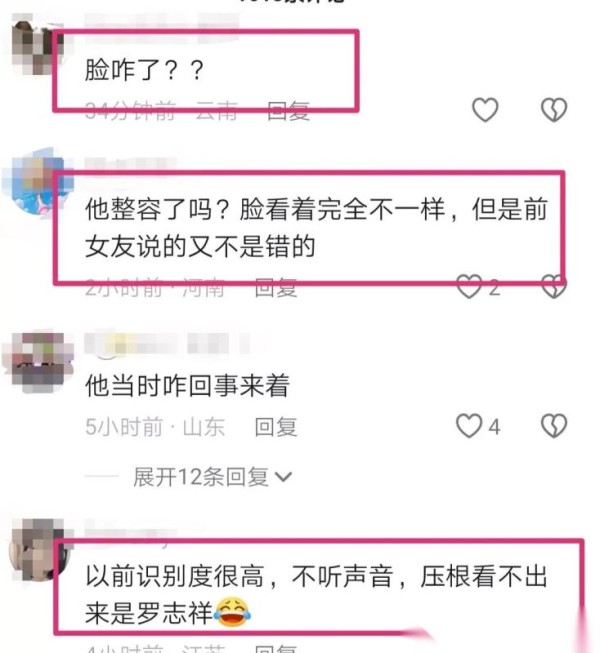Dislike the "他整容了吗" comment
The height and width of the screenshot is (653, 600).
pos(554,287)
